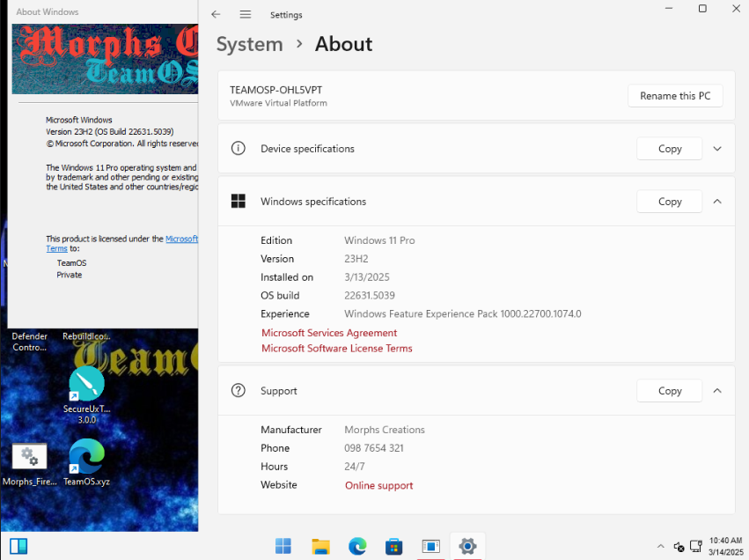Click the PC name TEAMOSP-OHL5VPT
Screen dimensions: 749x560
click(x=276, y=90)
